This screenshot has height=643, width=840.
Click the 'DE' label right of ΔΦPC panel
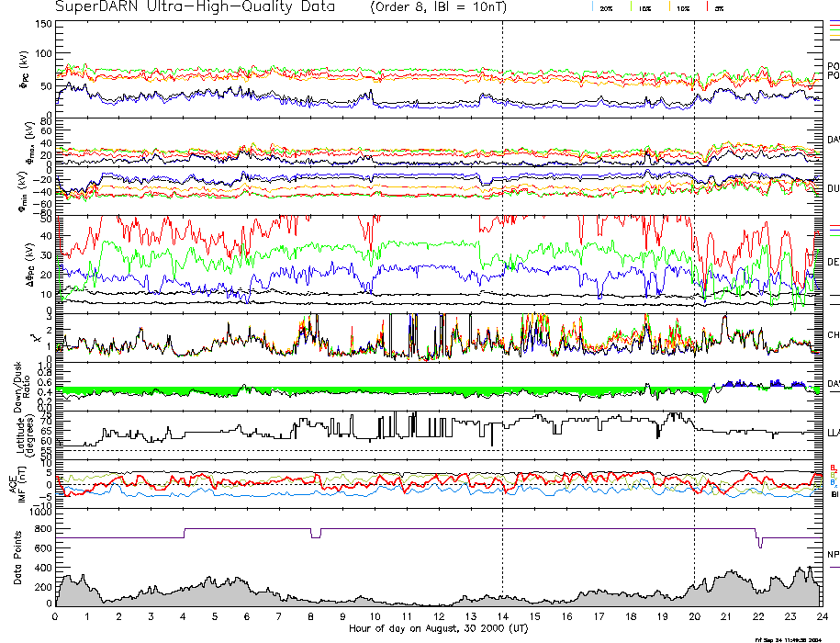pyautogui.click(x=833, y=262)
